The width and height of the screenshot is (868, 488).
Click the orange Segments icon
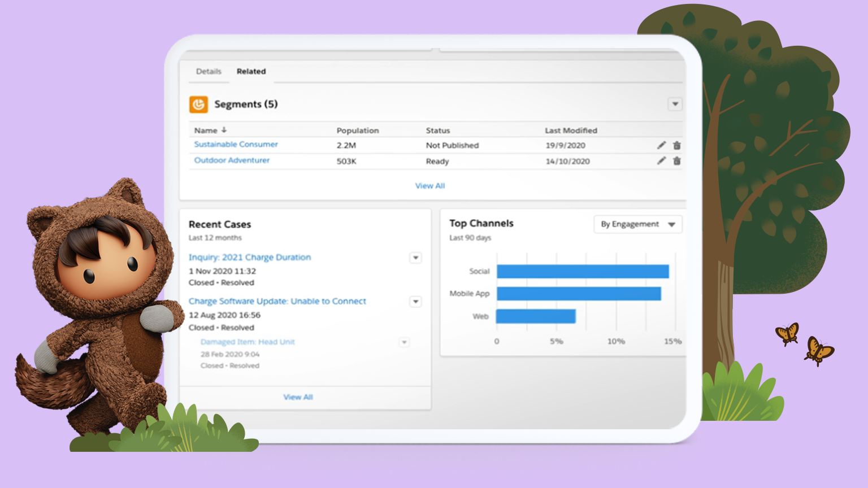coord(198,104)
